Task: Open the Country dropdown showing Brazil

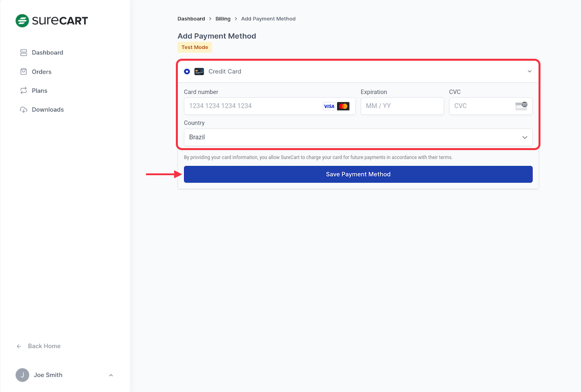Action: (x=358, y=137)
